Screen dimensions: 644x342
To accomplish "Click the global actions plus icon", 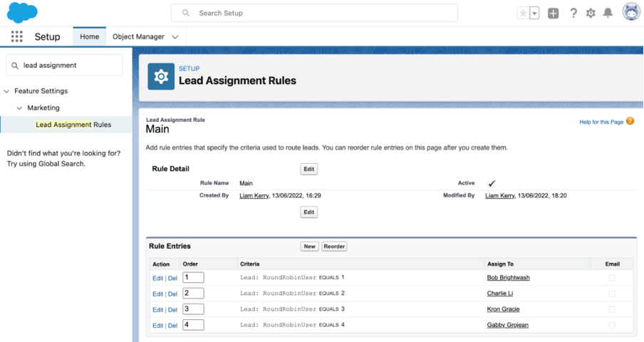I will 554,13.
